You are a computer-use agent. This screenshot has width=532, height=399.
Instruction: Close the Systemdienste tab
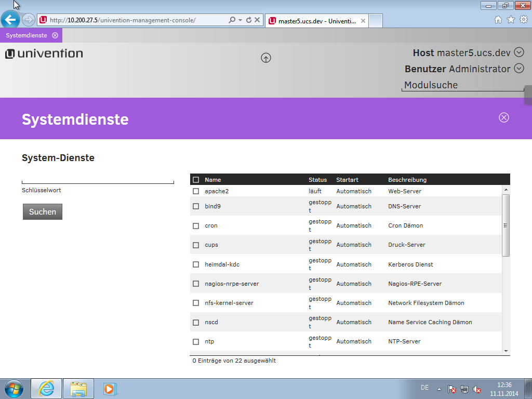coord(55,35)
